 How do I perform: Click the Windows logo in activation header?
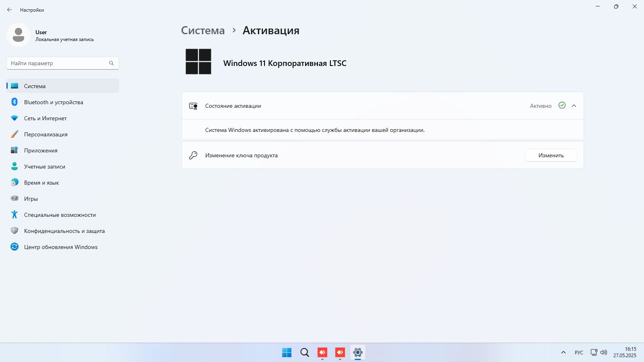(x=198, y=62)
